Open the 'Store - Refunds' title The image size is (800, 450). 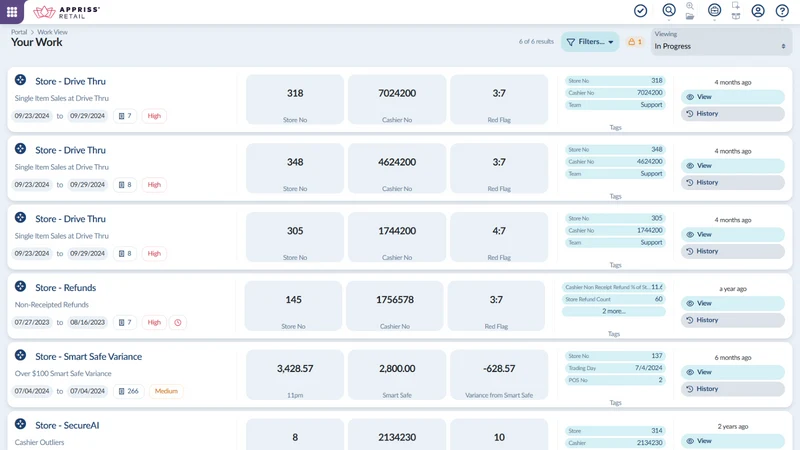(x=65, y=288)
